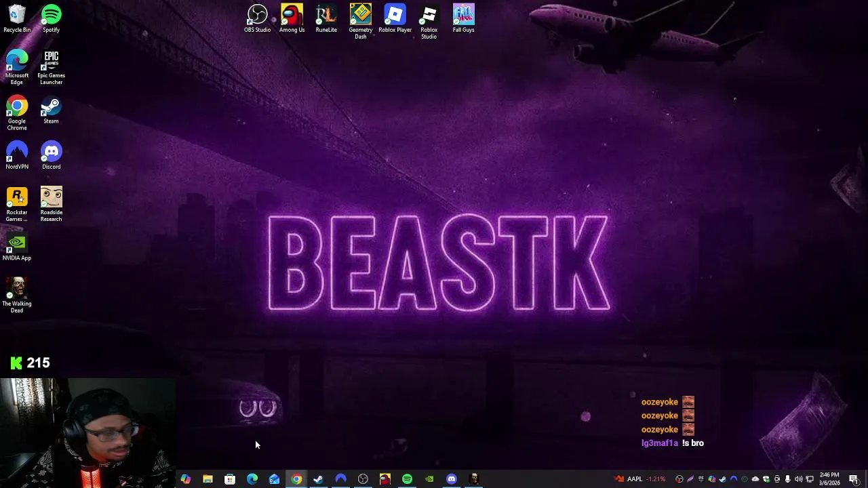Screen dimensions: 868x488
Task: Click the microphone tray icon
Action: point(787,479)
